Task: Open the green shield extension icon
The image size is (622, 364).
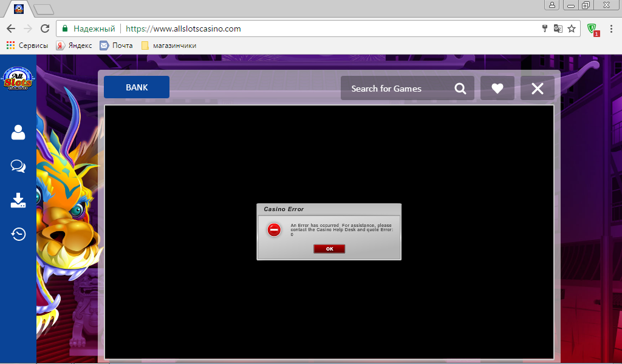Action: click(x=593, y=29)
